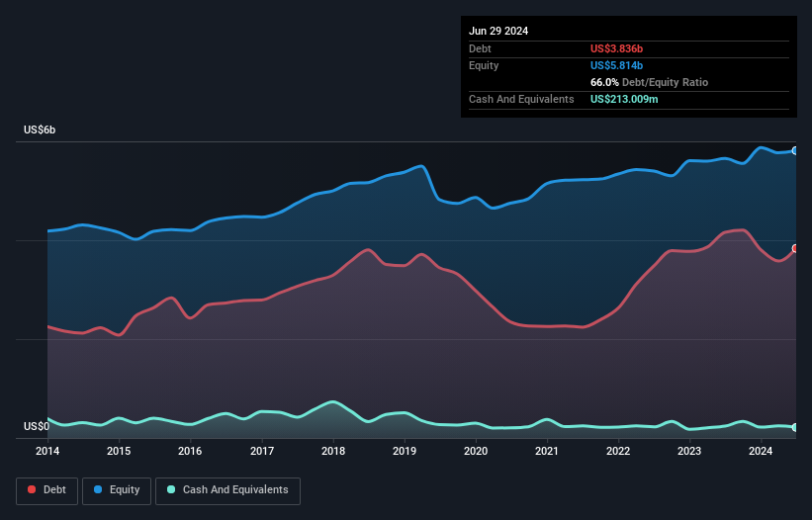812x520 pixels.
Task: Click the US$213.009m cash value
Action: click(624, 99)
